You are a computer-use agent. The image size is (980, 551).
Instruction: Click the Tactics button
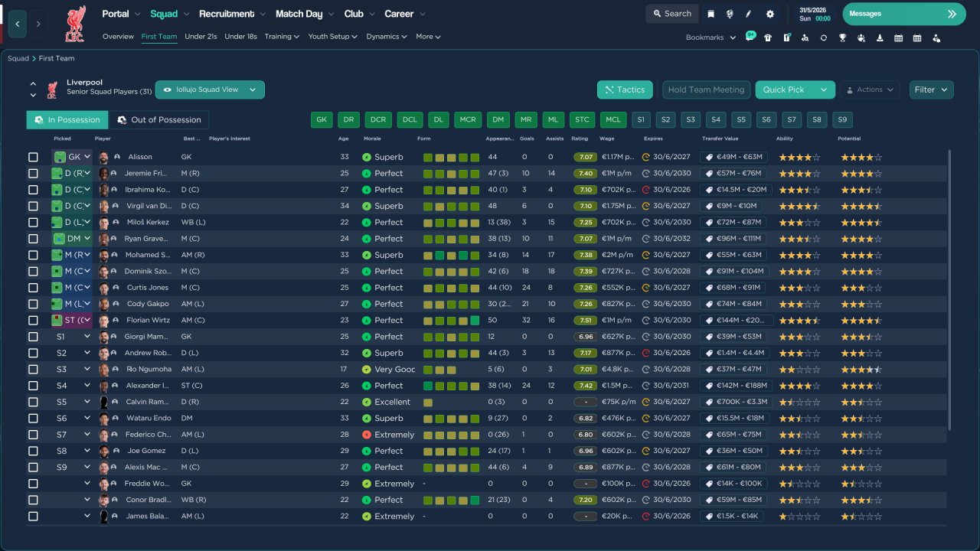coord(625,90)
